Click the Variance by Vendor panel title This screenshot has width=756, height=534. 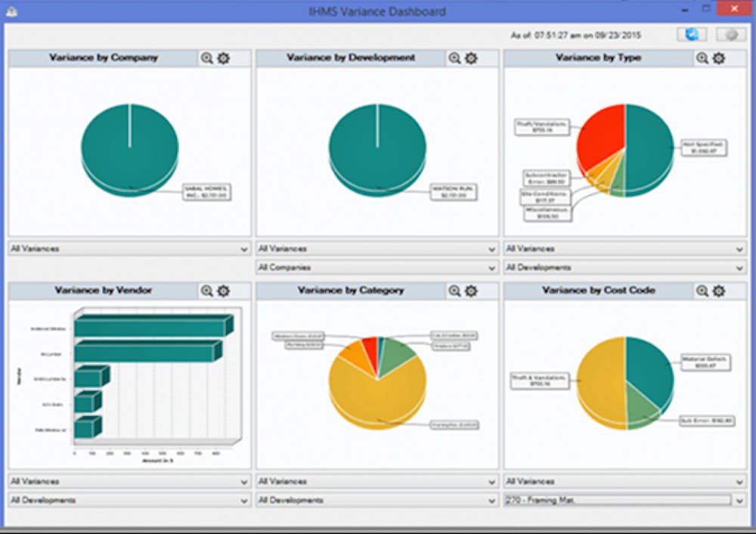pos(103,290)
